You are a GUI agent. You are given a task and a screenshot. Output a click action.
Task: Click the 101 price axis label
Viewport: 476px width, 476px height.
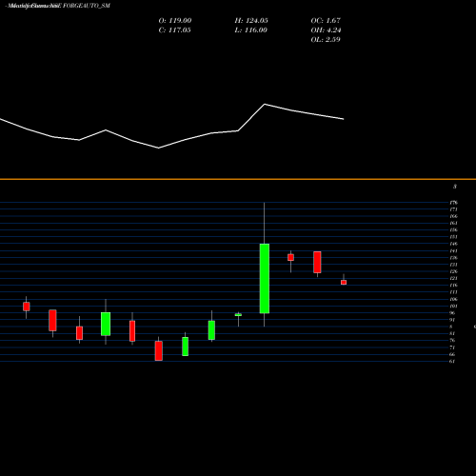tap(453, 307)
